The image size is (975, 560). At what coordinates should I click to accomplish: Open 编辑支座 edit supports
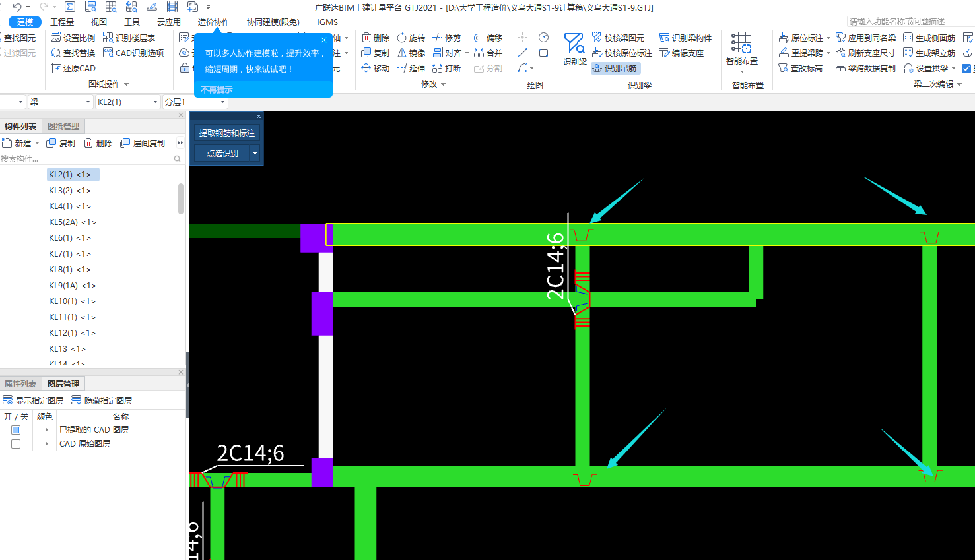point(681,53)
